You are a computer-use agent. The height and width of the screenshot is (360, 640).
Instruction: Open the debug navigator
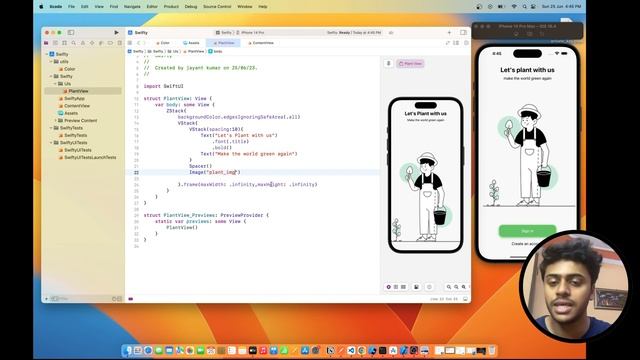[101, 43]
